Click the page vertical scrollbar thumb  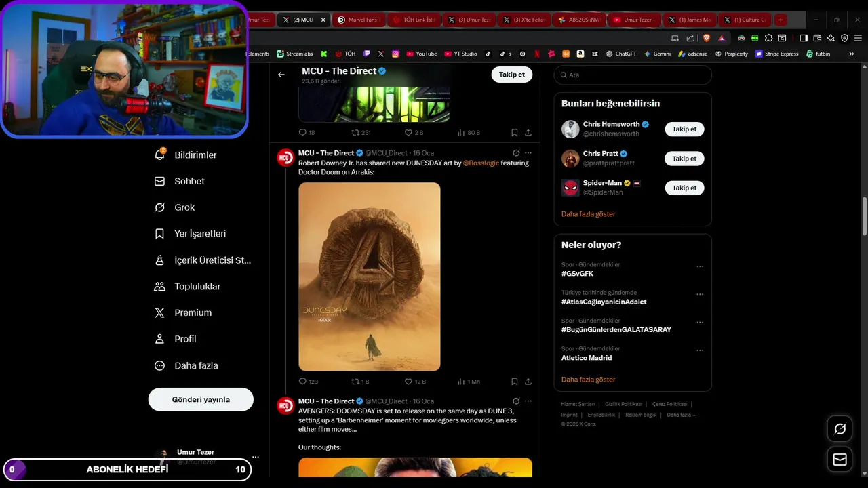click(x=864, y=216)
